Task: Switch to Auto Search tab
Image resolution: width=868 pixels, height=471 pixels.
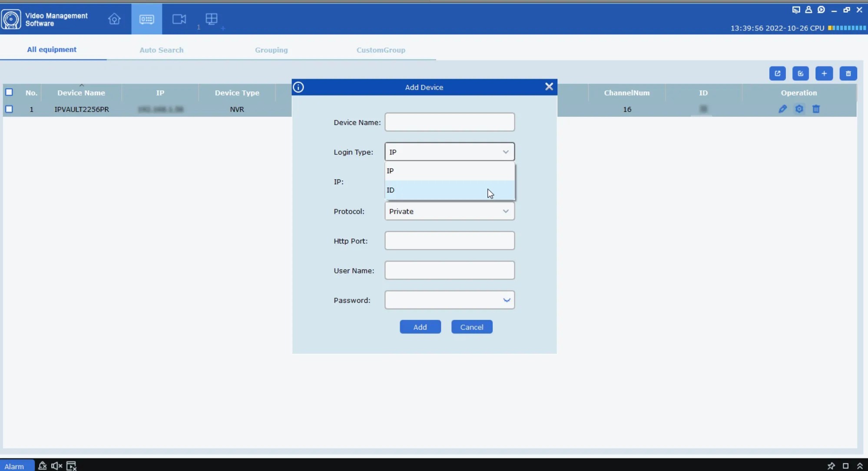Action: pyautogui.click(x=161, y=50)
